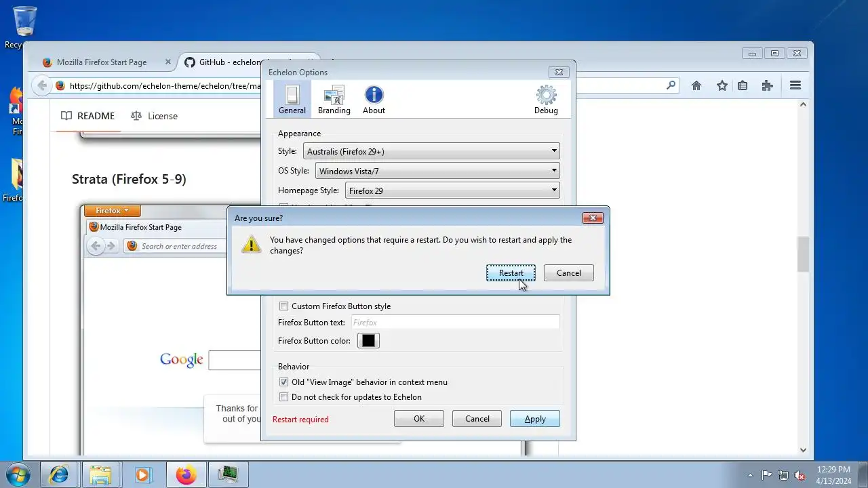Viewport: 868px width, 488px height.
Task: Open the Debug section gear icon
Action: (x=546, y=99)
